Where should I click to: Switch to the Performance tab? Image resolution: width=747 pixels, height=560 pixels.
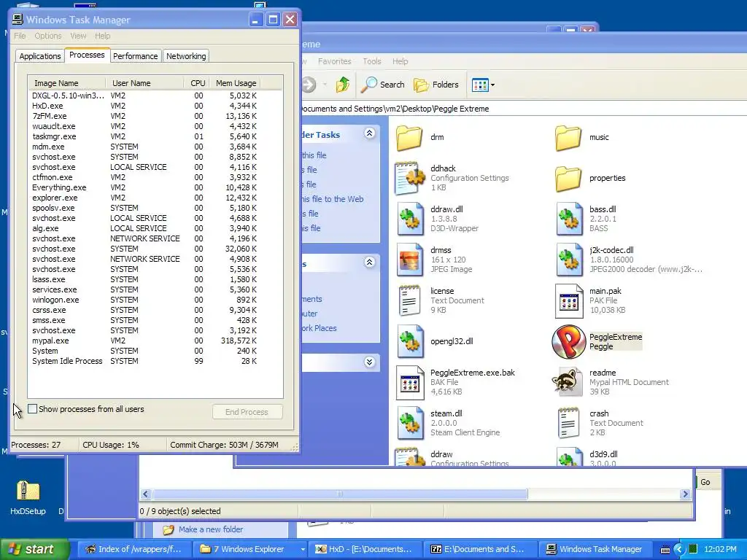click(x=135, y=56)
